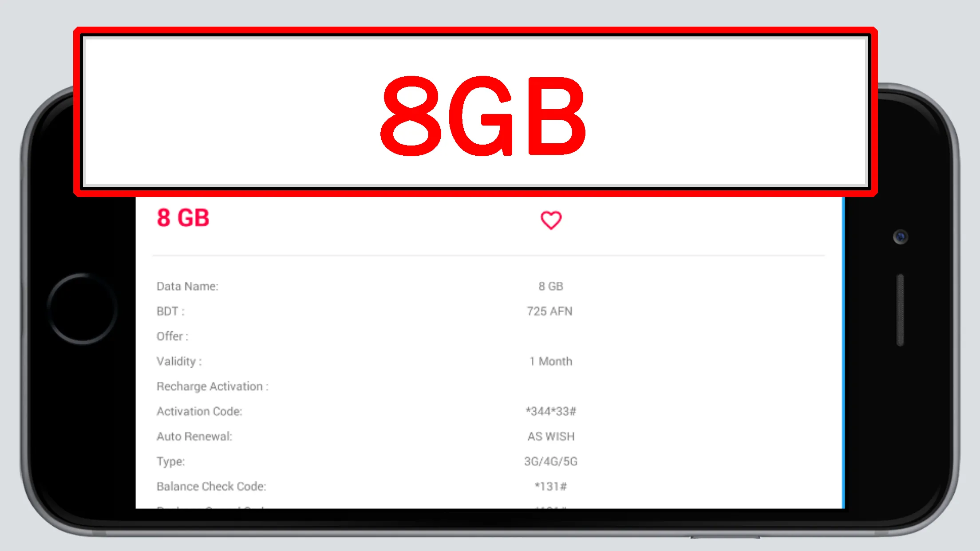Toggle the Auto Renewal AS WISH option
The width and height of the screenshot is (980, 551).
pyautogui.click(x=550, y=436)
